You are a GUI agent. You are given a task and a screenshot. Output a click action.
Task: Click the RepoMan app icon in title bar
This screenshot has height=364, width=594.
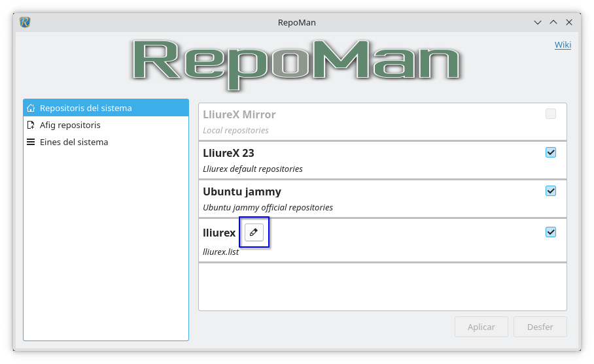click(x=25, y=22)
